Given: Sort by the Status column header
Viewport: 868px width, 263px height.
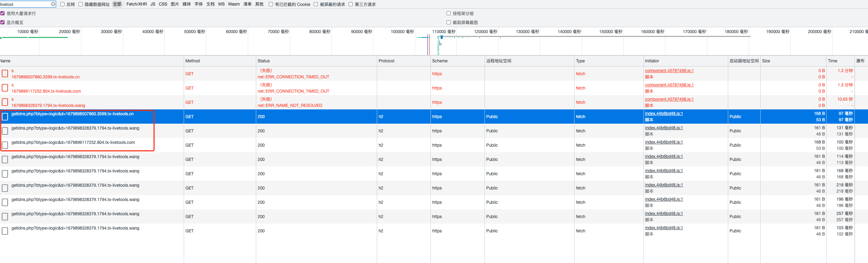Looking at the screenshot, I should point(264,61).
